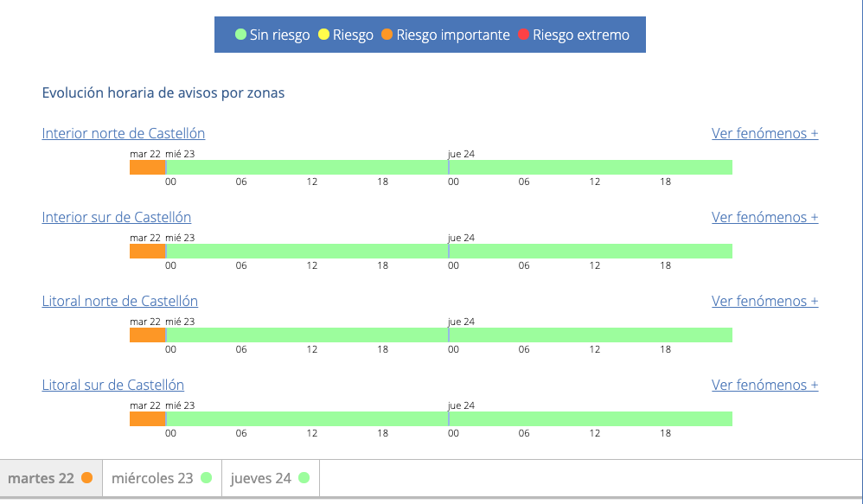Expand Ver fenómenos for Interior norte de Castellón
Screen dimensions: 863x504
click(x=764, y=133)
